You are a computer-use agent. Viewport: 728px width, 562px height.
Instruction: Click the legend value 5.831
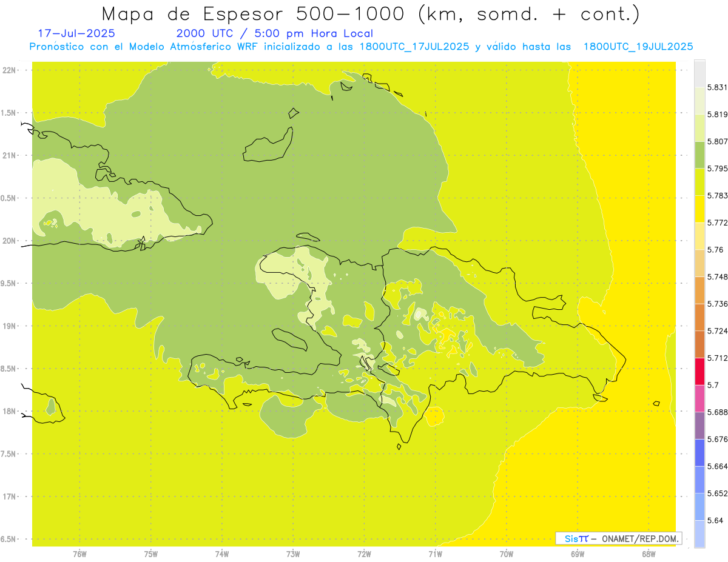pos(718,87)
